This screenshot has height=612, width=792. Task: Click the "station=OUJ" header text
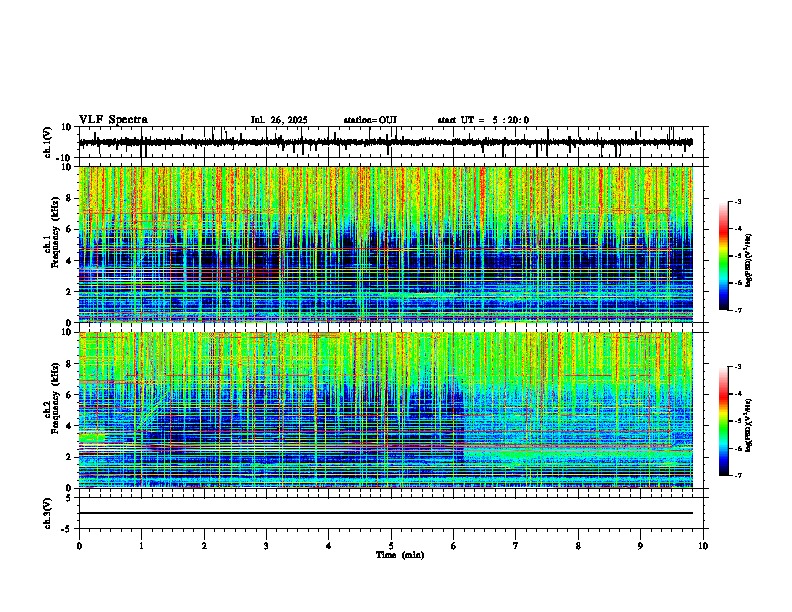[370, 120]
